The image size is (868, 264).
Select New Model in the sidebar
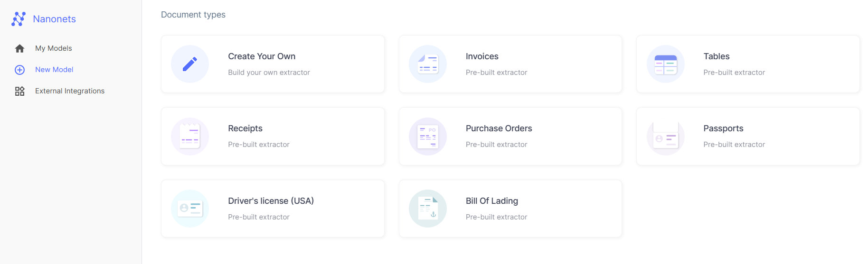54,70
